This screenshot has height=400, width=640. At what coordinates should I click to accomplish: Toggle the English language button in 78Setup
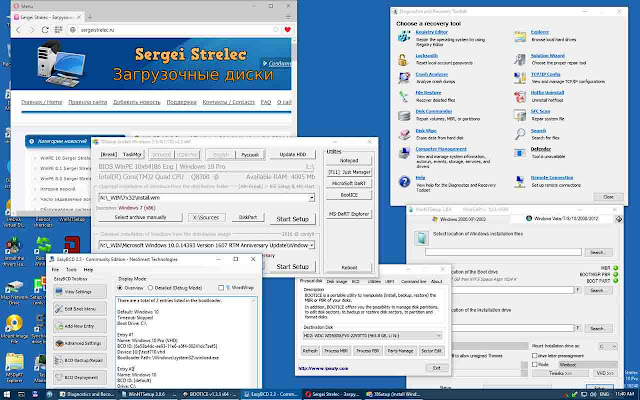tap(221, 155)
